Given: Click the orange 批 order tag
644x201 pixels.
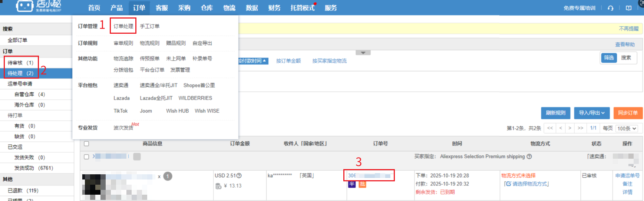Looking at the screenshot, I should (x=362, y=184).
